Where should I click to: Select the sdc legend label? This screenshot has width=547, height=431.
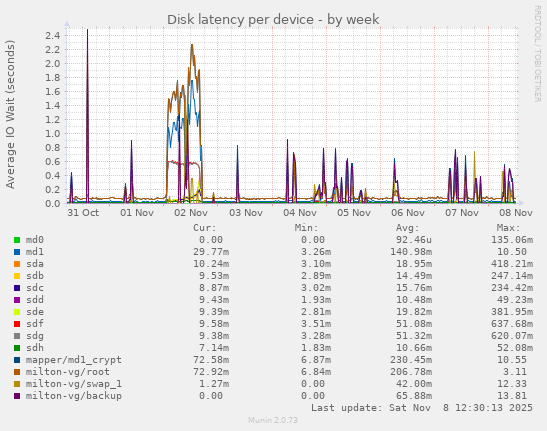point(35,288)
